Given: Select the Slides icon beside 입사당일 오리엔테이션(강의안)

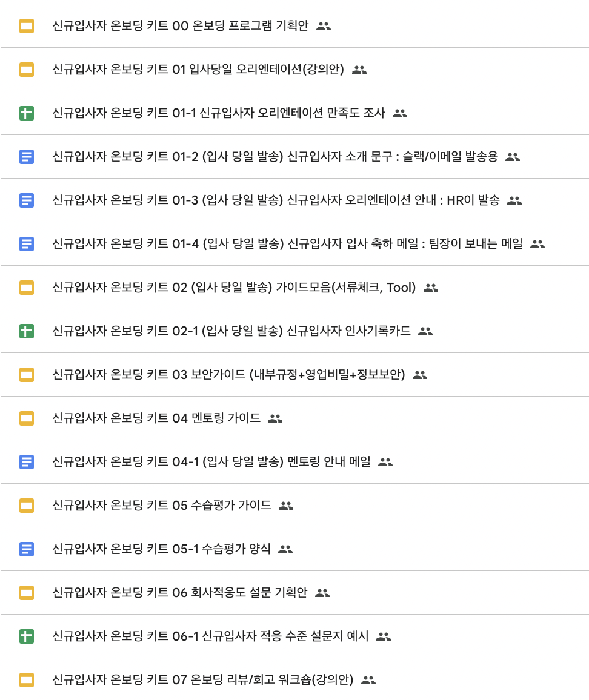Looking at the screenshot, I should pyautogui.click(x=26, y=69).
